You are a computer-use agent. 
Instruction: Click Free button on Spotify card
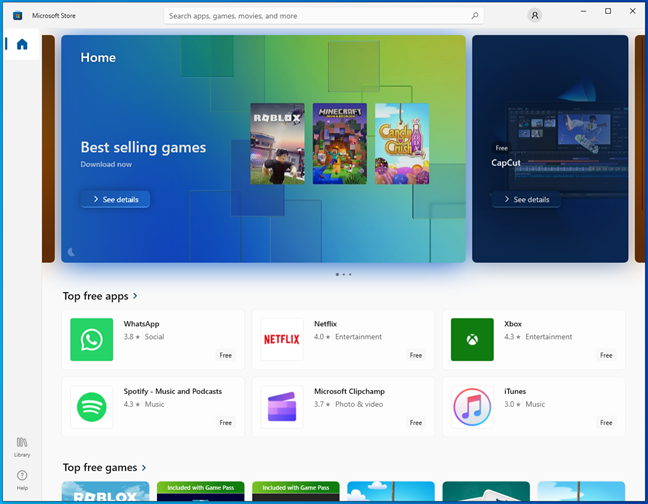click(x=226, y=423)
